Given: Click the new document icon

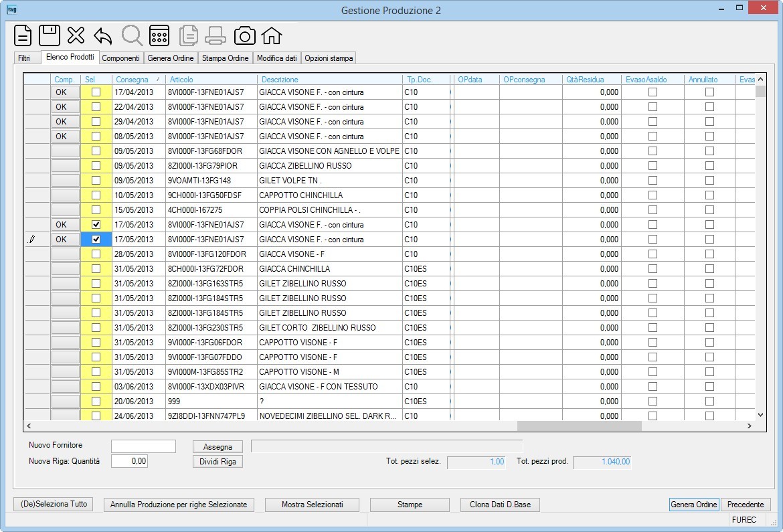Looking at the screenshot, I should [x=23, y=36].
